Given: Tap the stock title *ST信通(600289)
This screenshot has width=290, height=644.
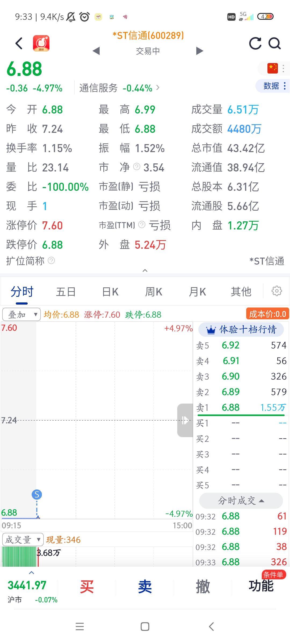Looking at the screenshot, I should [148, 35].
